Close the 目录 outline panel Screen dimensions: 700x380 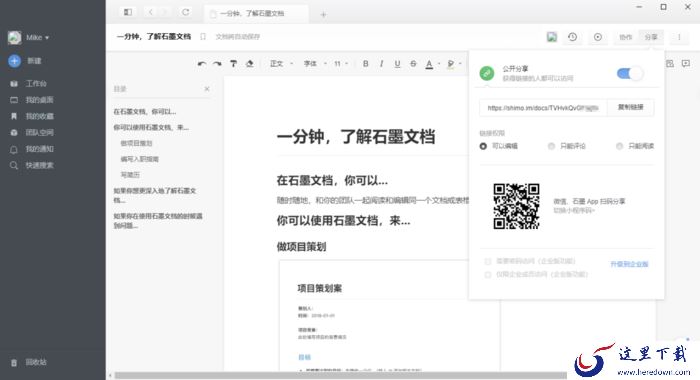[207, 89]
